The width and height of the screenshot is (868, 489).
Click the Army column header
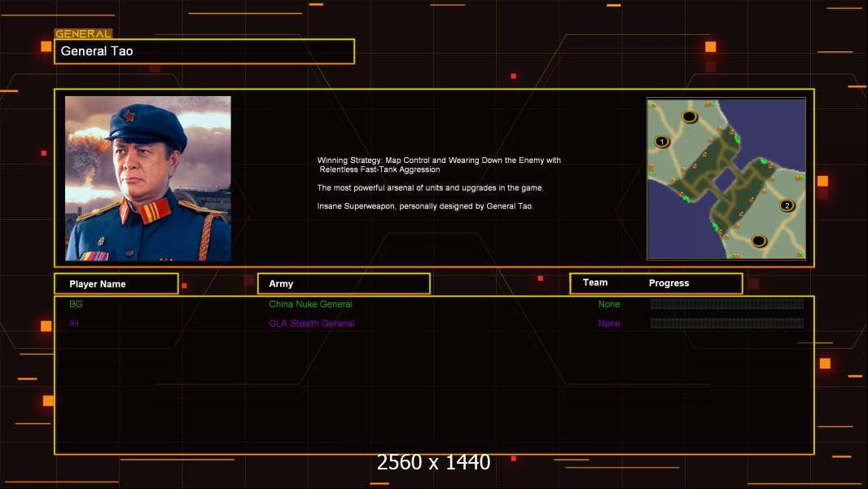coord(344,284)
